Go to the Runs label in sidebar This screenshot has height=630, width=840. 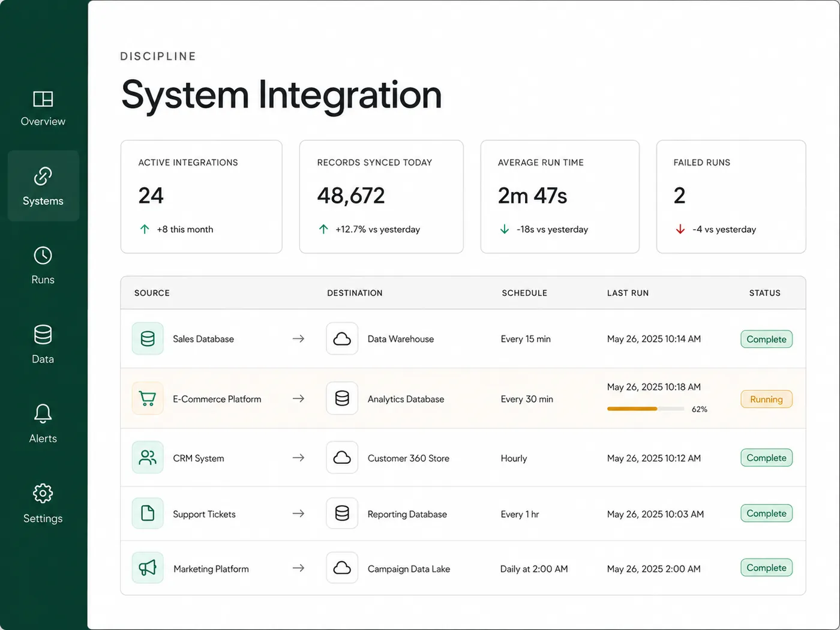tap(43, 280)
